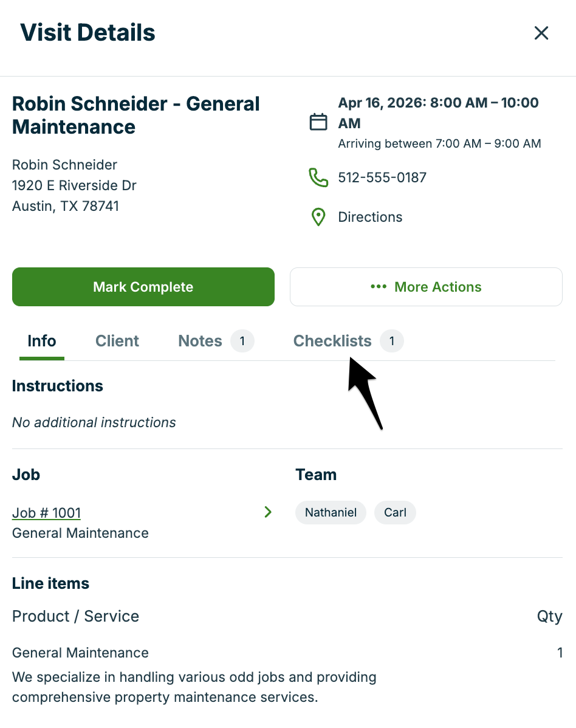
Task: Click the three-dots icon in More Actions
Action: coord(379,287)
